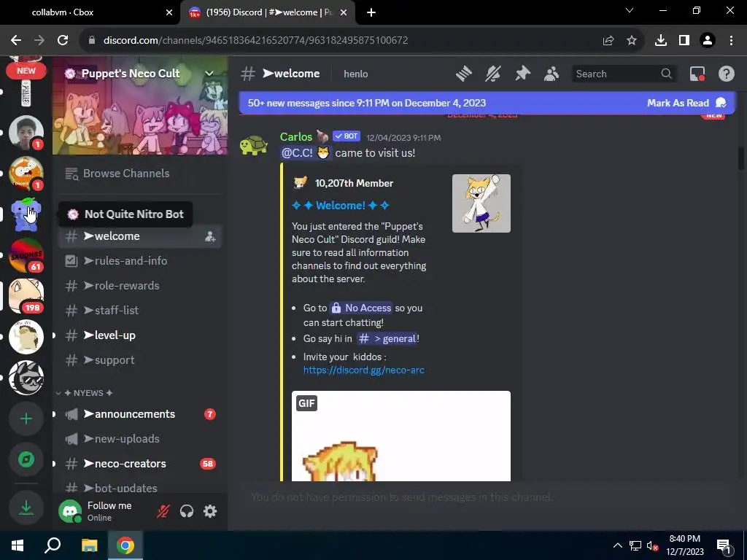Screen dimensions: 747x560
Task: Click Carlos turtle avatar
Action: pos(253,145)
